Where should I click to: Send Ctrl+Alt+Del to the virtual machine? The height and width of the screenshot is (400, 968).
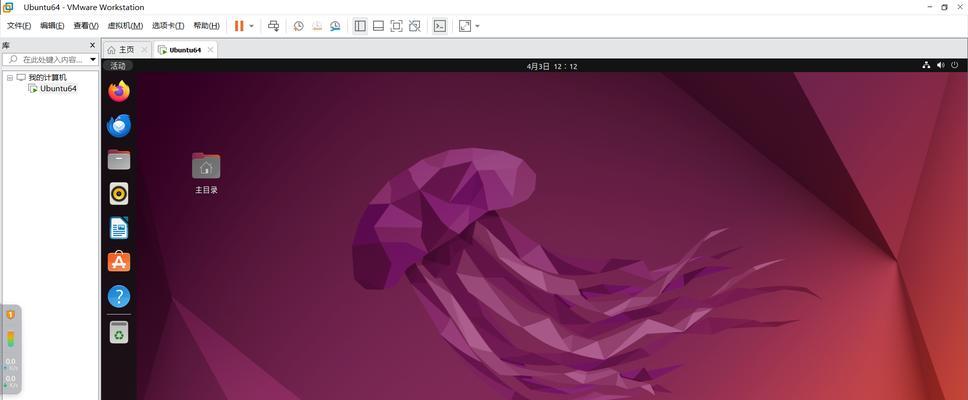[x=273, y=26]
